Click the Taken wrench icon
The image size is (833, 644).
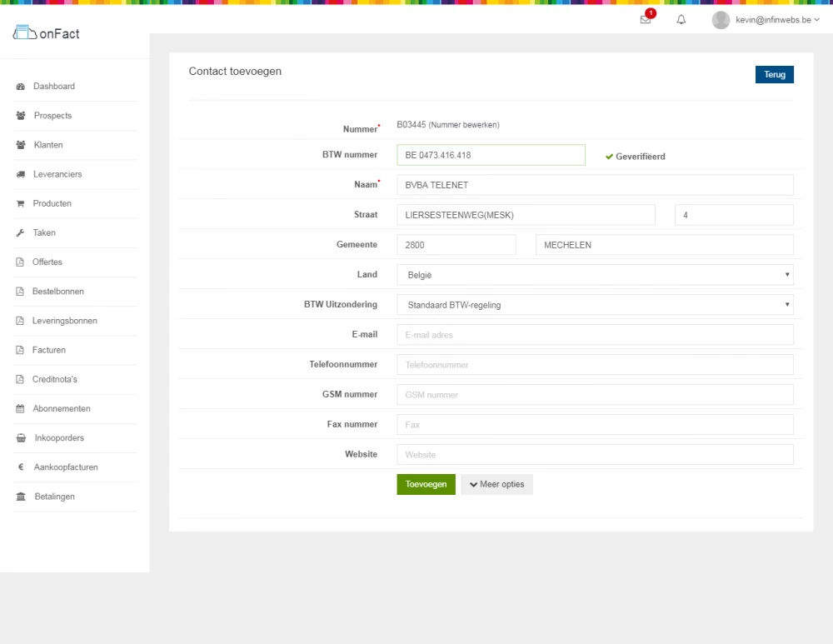(21, 233)
